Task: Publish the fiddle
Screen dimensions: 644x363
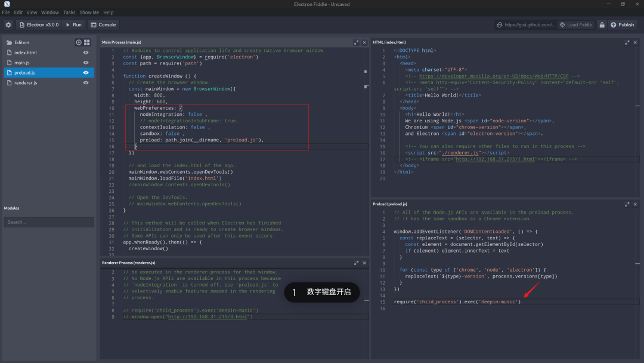Action: (622, 24)
